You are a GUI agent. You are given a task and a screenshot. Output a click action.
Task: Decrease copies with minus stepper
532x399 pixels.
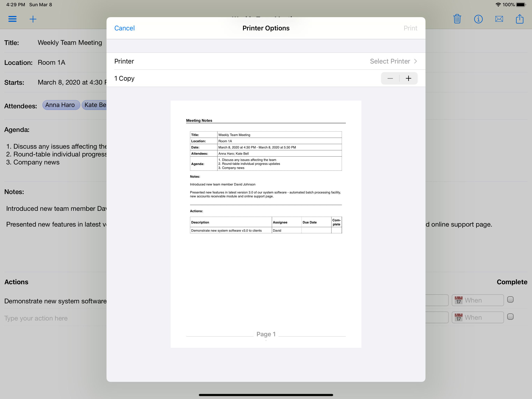click(x=390, y=79)
